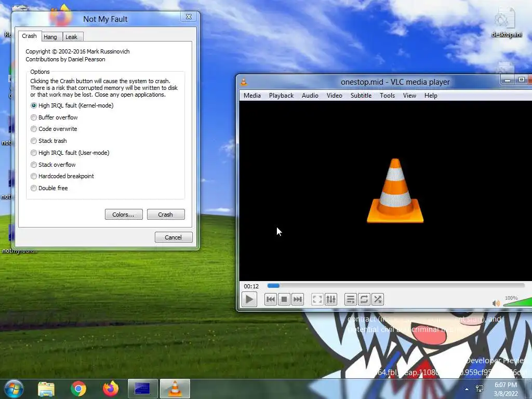
Task: Open network icon in system tray
Action: coord(480,389)
